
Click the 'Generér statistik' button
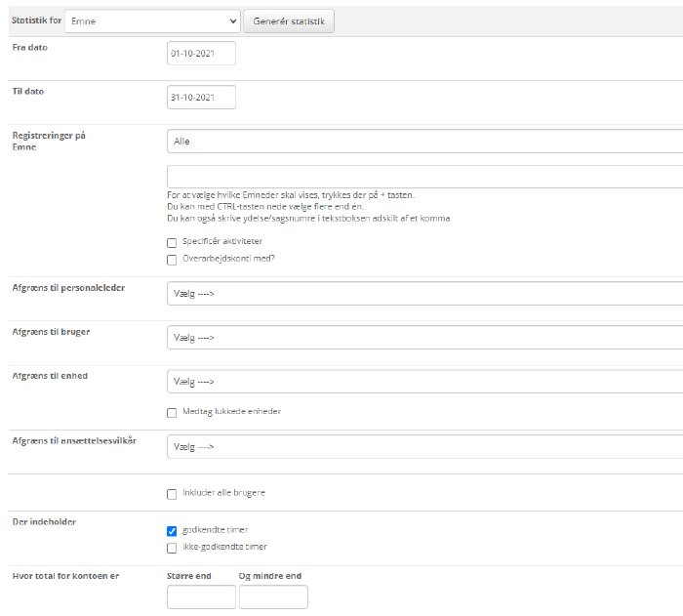click(x=289, y=21)
